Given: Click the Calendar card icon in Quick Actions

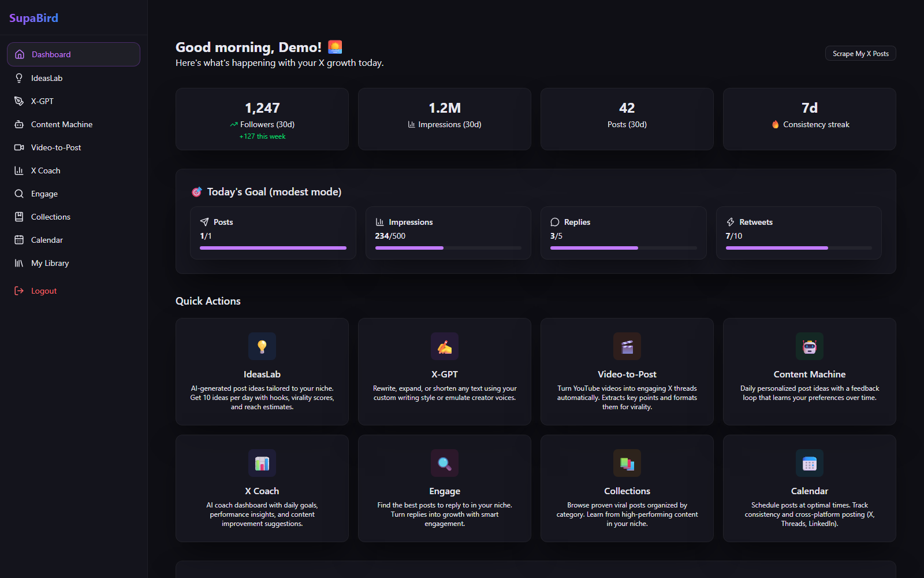Looking at the screenshot, I should click(810, 463).
